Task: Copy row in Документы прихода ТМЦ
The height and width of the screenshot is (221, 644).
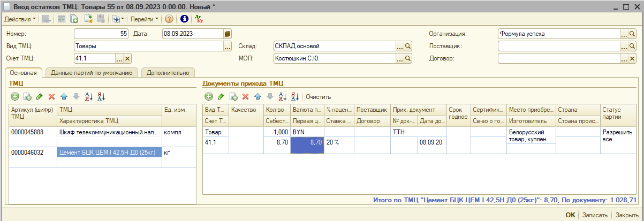Action: (233, 96)
